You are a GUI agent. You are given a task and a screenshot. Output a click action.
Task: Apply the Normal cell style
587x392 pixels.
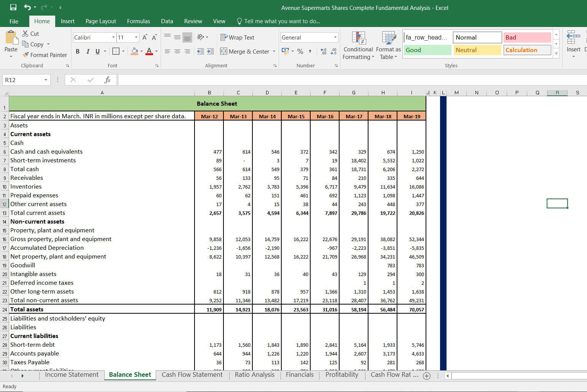pyautogui.click(x=477, y=37)
